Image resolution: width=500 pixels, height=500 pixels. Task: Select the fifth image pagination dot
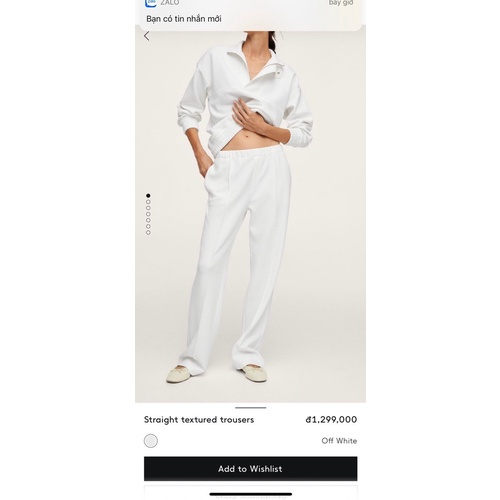coord(148,220)
